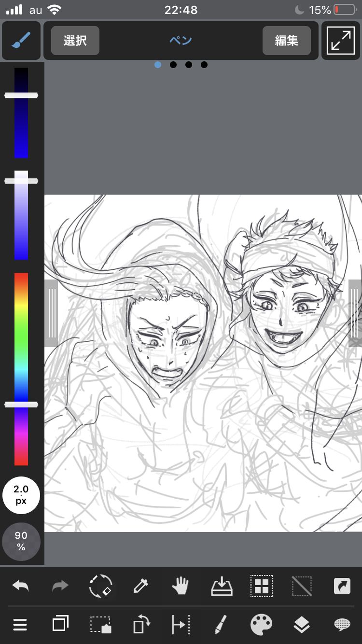
Task: Tap the 22:48 clock in status bar
Action: tap(181, 10)
